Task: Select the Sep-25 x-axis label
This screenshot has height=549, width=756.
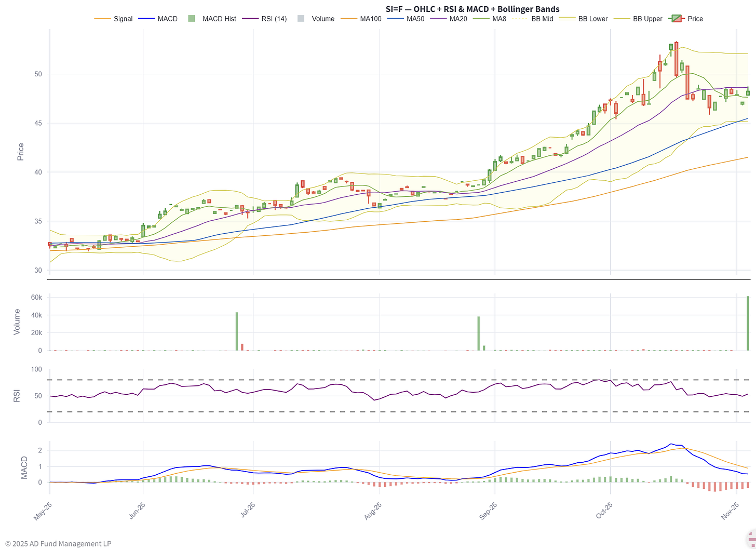Action: click(488, 512)
